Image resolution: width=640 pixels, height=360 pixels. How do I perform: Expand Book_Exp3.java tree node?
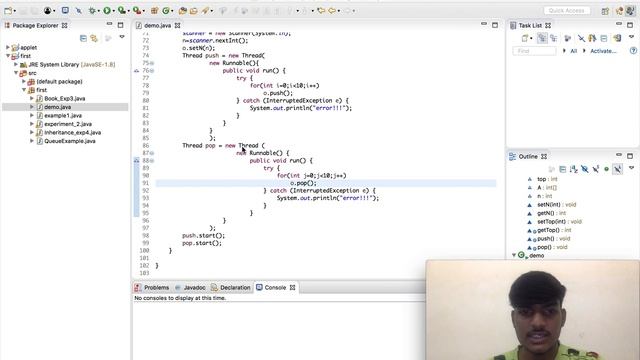[x=32, y=98]
